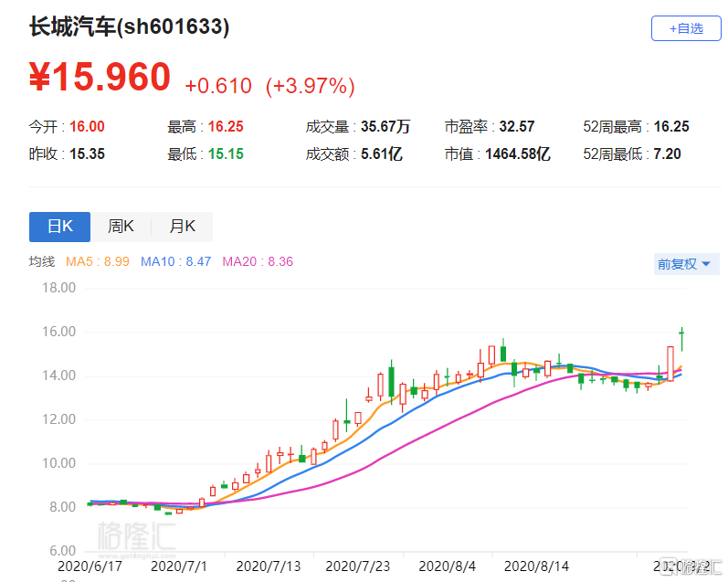728x582 pixels.
Task: Switch to the 周K weekly chart tab
Action: pos(121,227)
